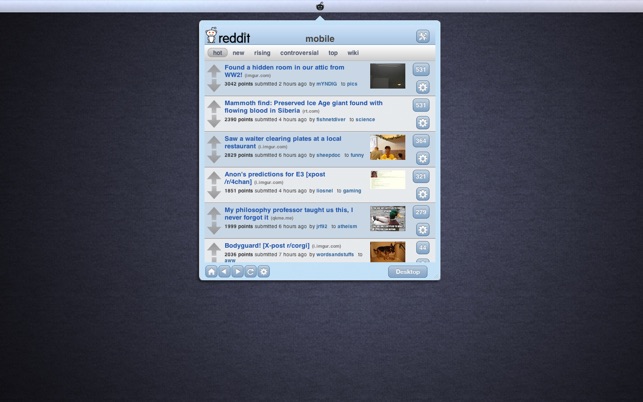Screen dimensions: 643x402
Task: Open comments count on Mammoth find post
Action: coord(421,105)
